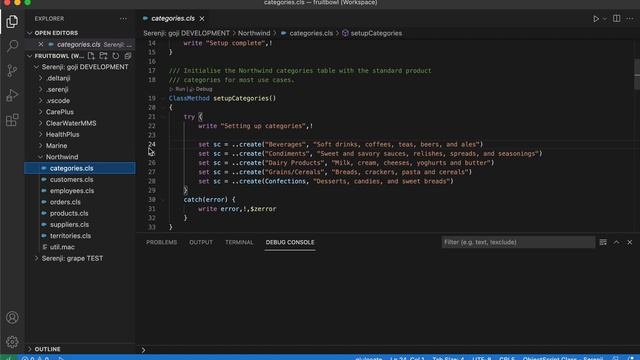Click the ClassMethod keyword on line 19
Image resolution: width=640 pixels, height=360 pixels.
click(x=189, y=98)
